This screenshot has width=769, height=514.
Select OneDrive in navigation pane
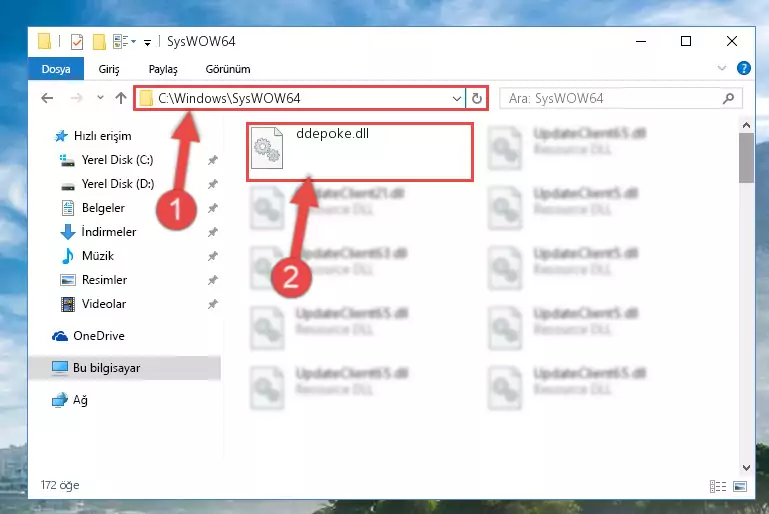[99, 336]
